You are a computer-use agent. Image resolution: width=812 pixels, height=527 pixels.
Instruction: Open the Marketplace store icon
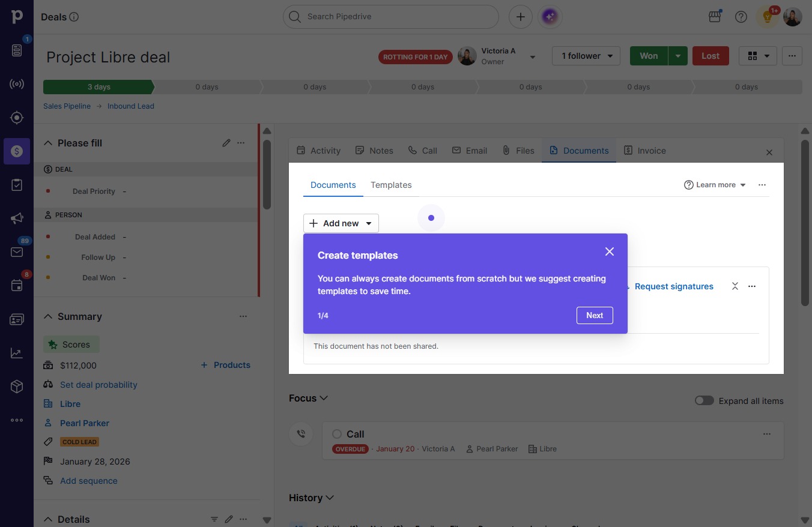coord(715,17)
